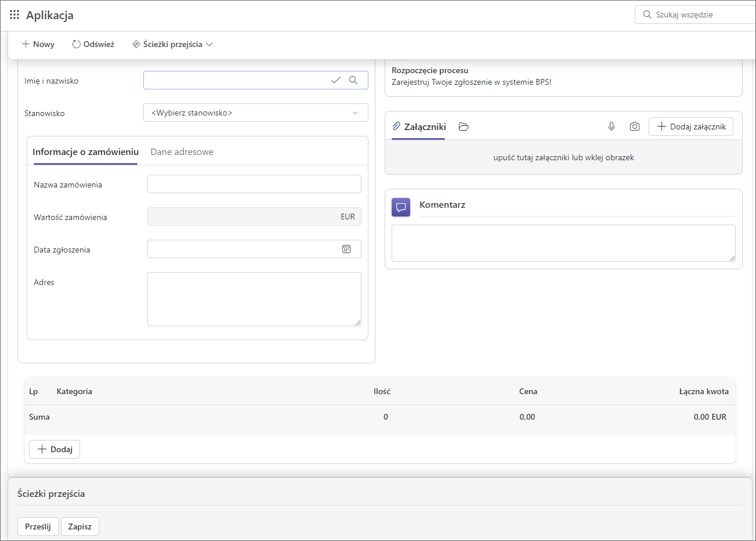
Task: Click the Lp column header
Action: pos(34,391)
